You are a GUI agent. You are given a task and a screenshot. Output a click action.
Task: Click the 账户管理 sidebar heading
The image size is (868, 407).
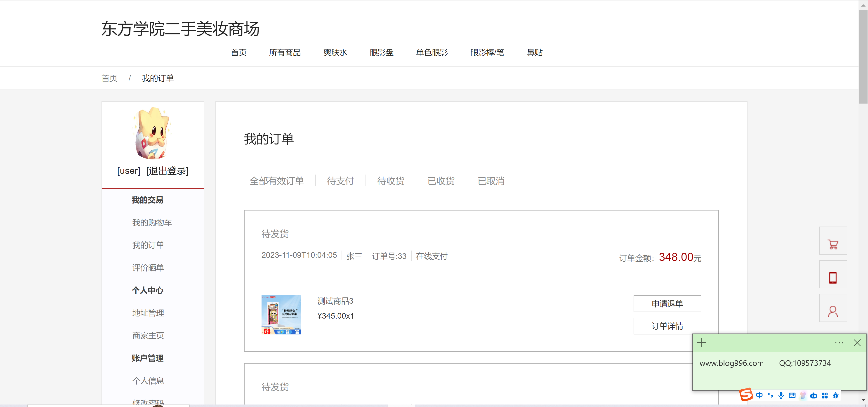pyautogui.click(x=148, y=358)
